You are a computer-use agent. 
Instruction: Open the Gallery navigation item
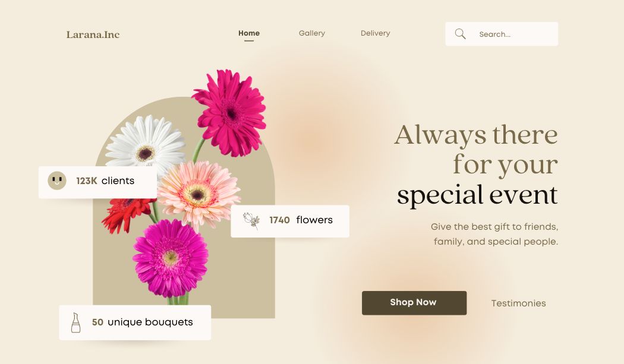coord(312,33)
